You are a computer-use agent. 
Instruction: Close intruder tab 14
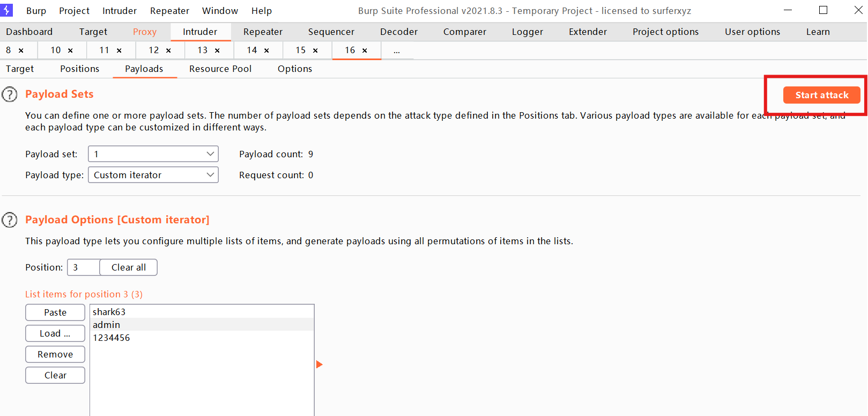point(266,50)
